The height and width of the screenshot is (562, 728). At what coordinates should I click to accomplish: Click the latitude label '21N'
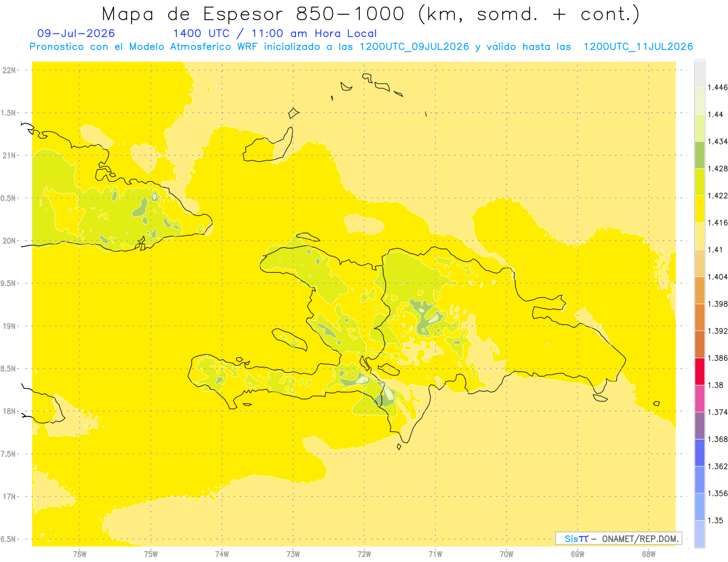9,156
